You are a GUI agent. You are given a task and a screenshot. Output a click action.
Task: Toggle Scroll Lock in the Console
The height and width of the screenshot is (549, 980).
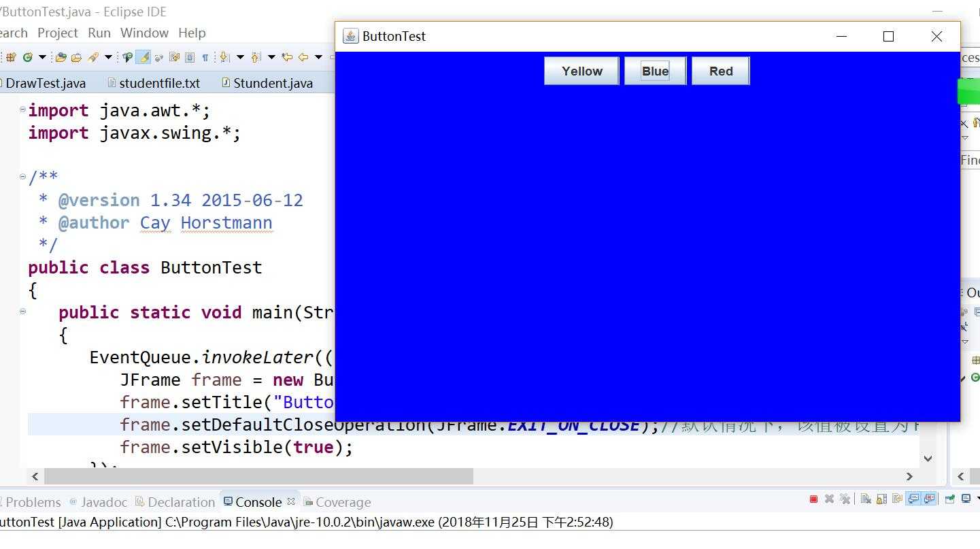pos(881,499)
